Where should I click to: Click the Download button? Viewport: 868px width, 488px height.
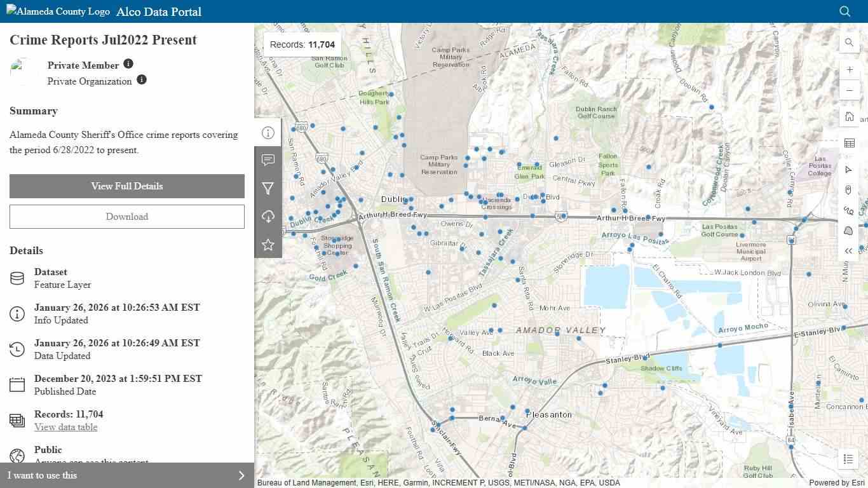[126, 216]
